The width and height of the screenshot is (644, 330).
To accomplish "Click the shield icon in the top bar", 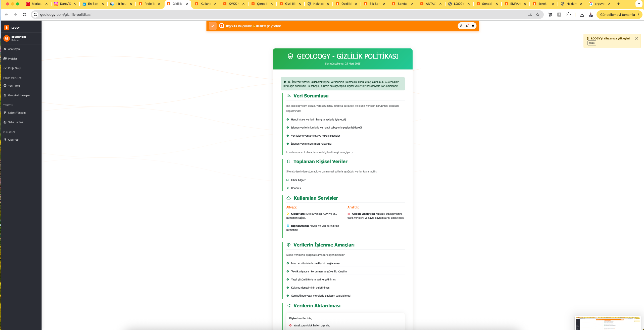I will coord(461,26).
